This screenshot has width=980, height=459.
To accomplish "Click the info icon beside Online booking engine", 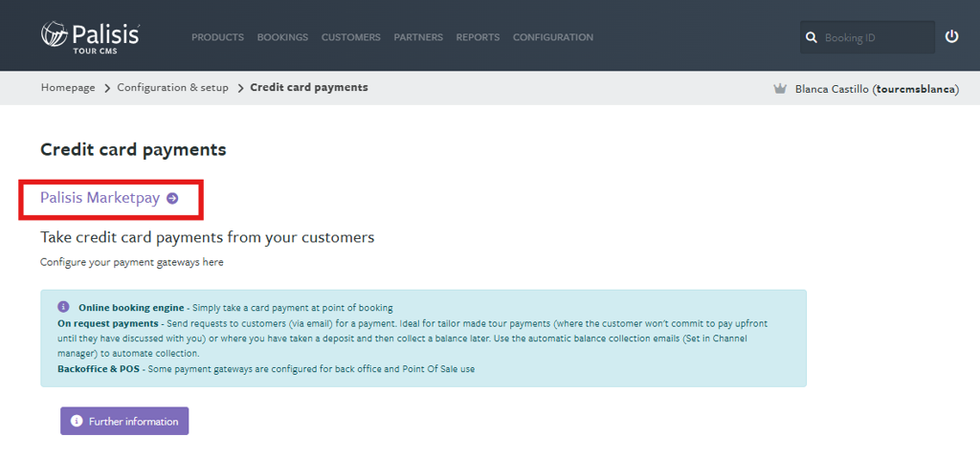I will click(x=63, y=307).
